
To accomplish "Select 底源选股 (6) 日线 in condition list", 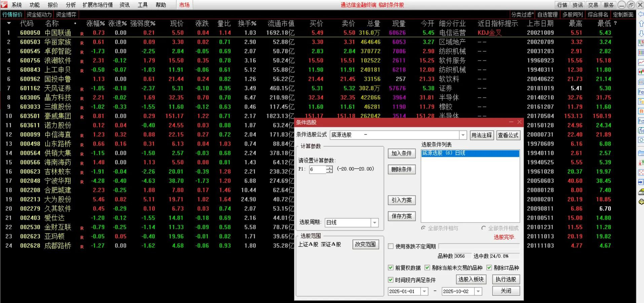I will (470, 153).
